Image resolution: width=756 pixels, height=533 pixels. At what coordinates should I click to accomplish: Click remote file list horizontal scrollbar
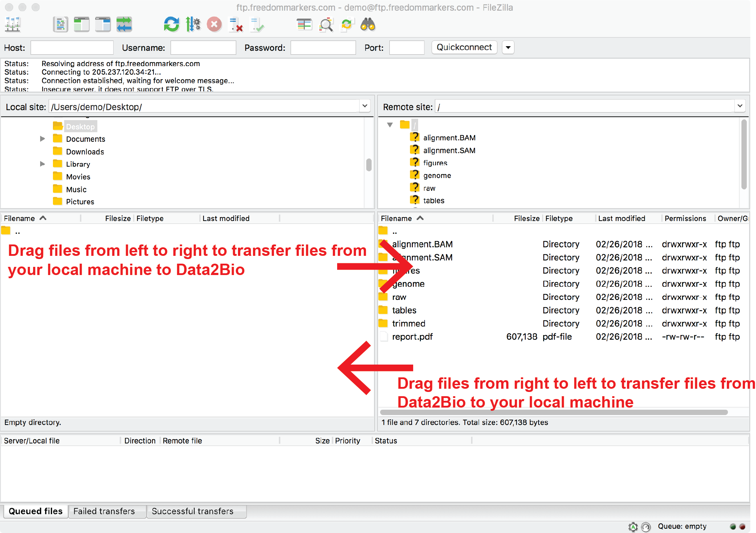pyautogui.click(x=554, y=412)
